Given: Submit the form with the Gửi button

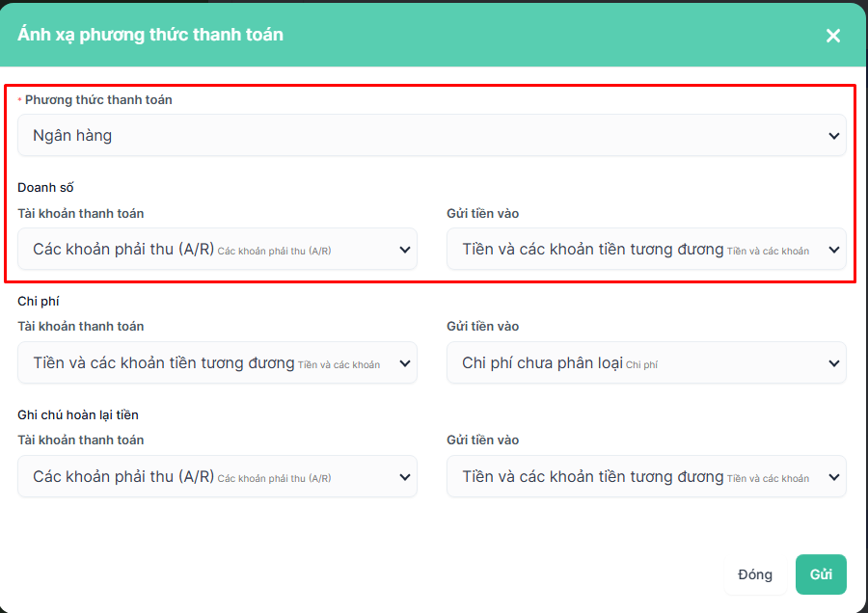Looking at the screenshot, I should [x=821, y=574].
